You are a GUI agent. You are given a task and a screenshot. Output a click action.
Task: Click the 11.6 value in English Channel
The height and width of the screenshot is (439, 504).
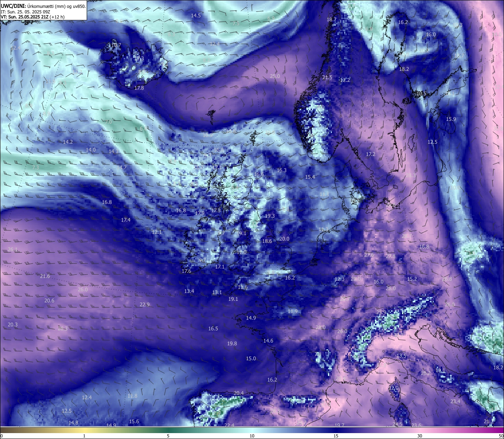pyautogui.click(x=243, y=287)
